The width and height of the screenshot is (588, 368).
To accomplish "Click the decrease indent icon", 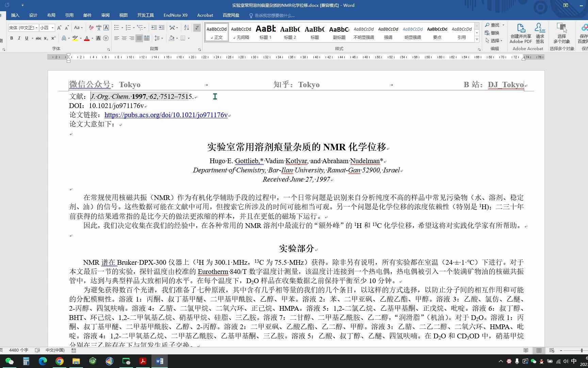I will click(x=154, y=28).
